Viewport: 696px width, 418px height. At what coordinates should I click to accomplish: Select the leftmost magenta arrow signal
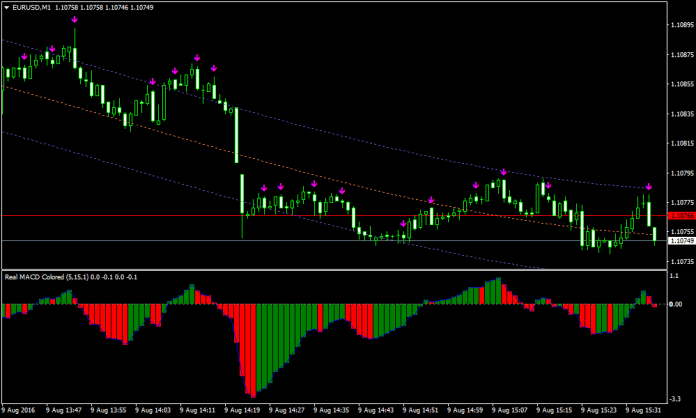coord(24,57)
